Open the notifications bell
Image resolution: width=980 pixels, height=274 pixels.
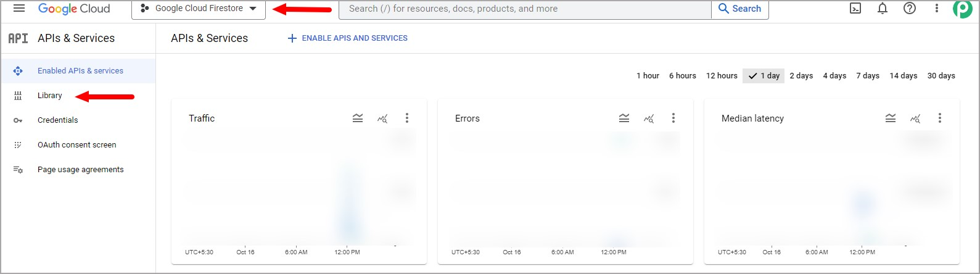883,9
